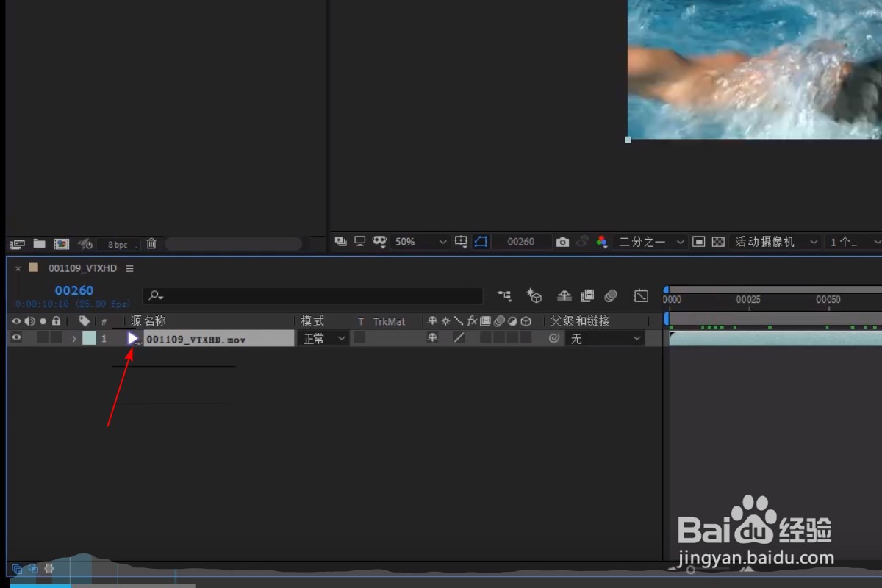Click timeline ruler at frame 00025
This screenshot has width=882, height=588.
[748, 300]
